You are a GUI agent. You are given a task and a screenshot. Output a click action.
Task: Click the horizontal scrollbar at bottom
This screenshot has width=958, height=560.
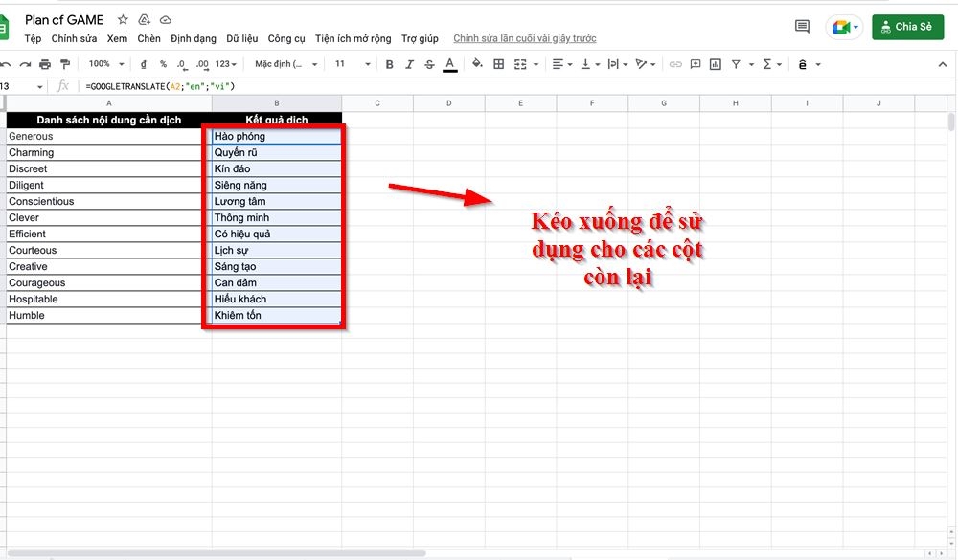pos(217,553)
